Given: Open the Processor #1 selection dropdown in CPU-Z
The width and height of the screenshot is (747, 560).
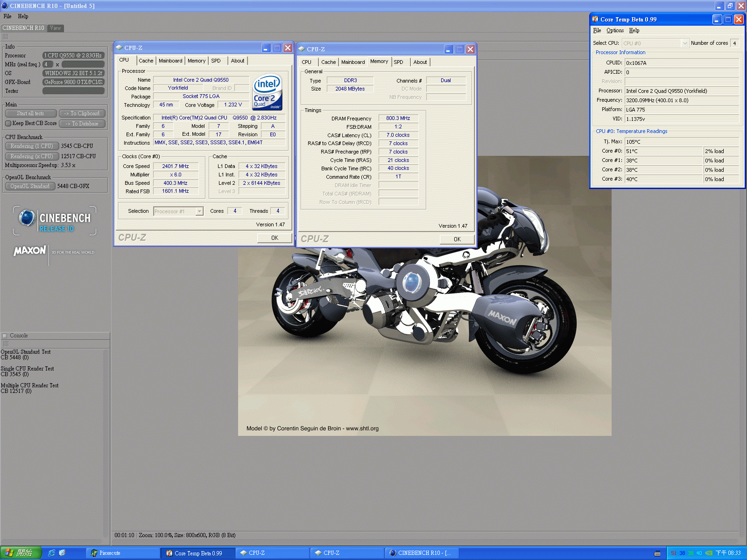Looking at the screenshot, I should pyautogui.click(x=199, y=211).
